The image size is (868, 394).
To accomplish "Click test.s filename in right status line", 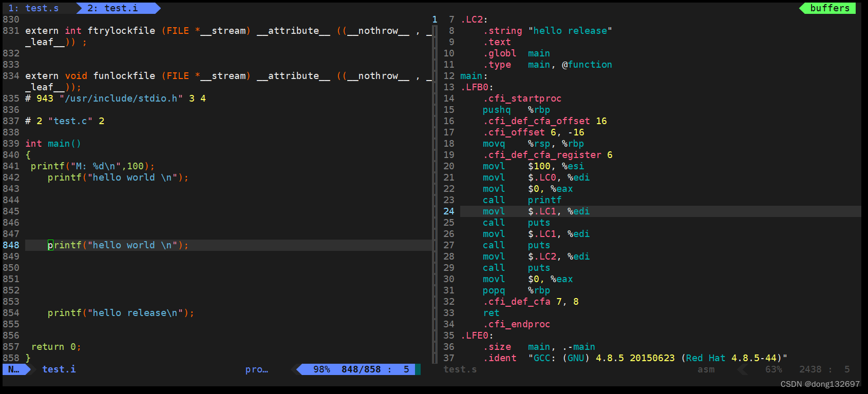I will tap(460, 369).
